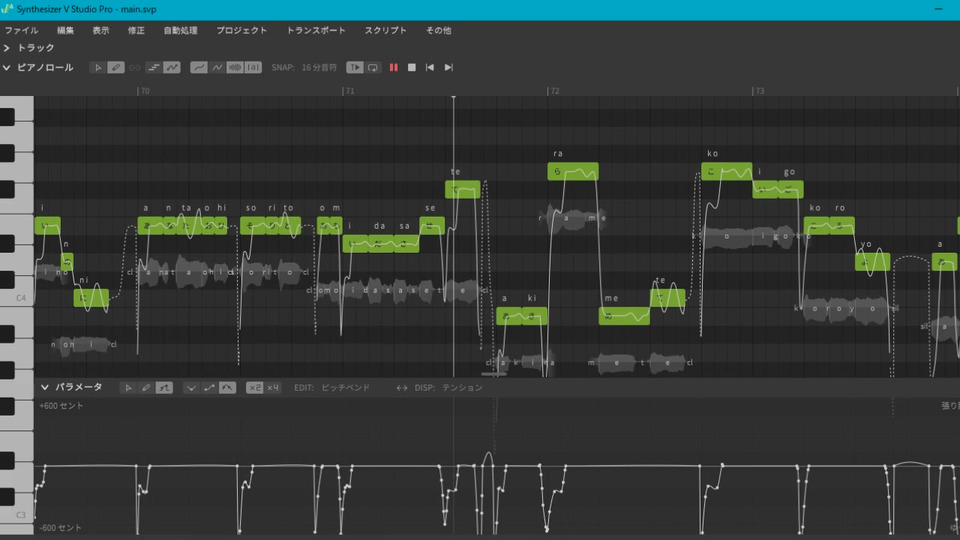The width and height of the screenshot is (960, 540).
Task: Pause playback with red pause button
Action: (394, 67)
